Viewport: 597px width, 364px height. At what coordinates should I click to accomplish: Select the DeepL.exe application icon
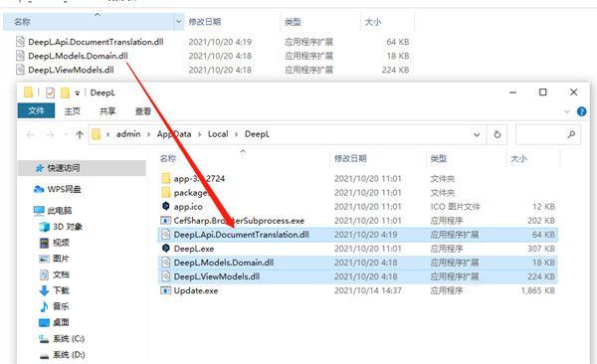(165, 249)
